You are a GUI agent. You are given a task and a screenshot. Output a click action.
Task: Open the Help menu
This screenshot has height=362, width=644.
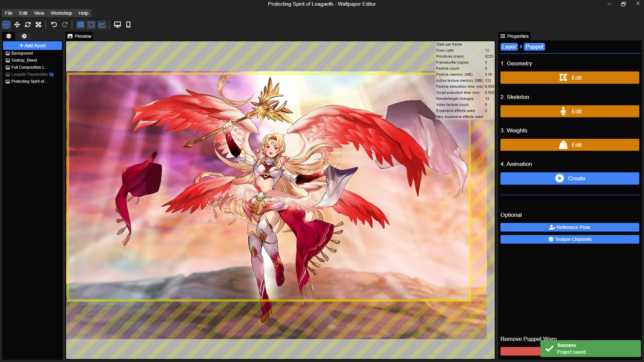(83, 13)
